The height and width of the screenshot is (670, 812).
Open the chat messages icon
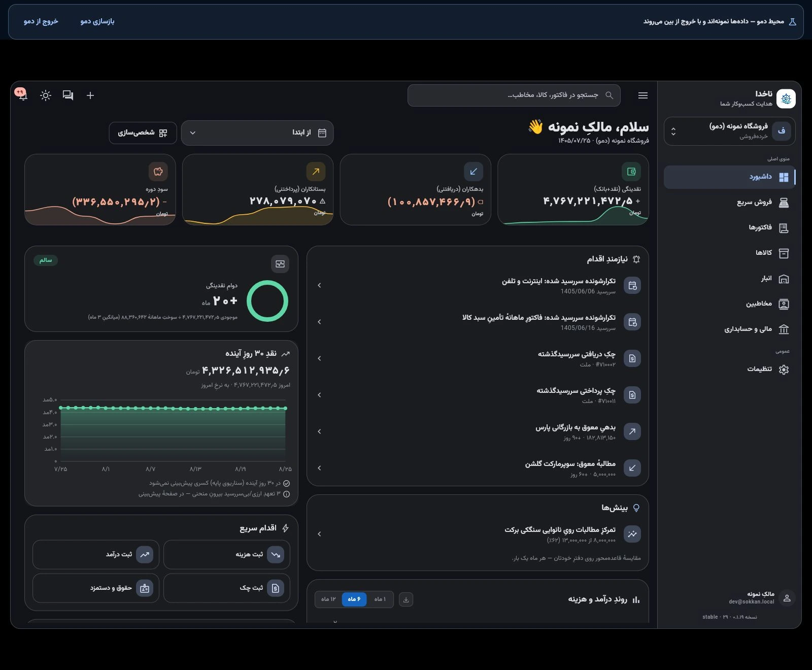click(68, 95)
